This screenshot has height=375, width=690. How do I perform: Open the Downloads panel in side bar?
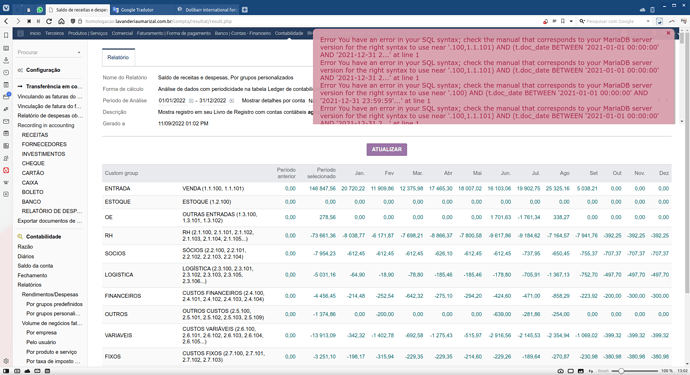tap(6, 60)
